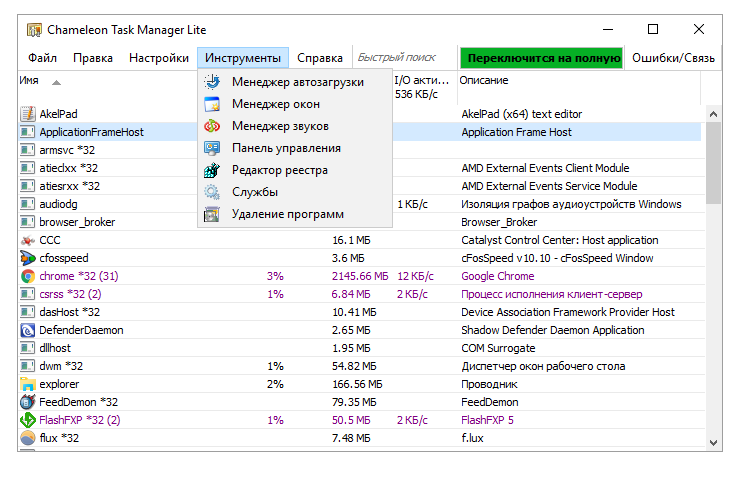The width and height of the screenshot is (746, 480).
Task: Click the Ошибки/Связь button
Action: click(673, 58)
